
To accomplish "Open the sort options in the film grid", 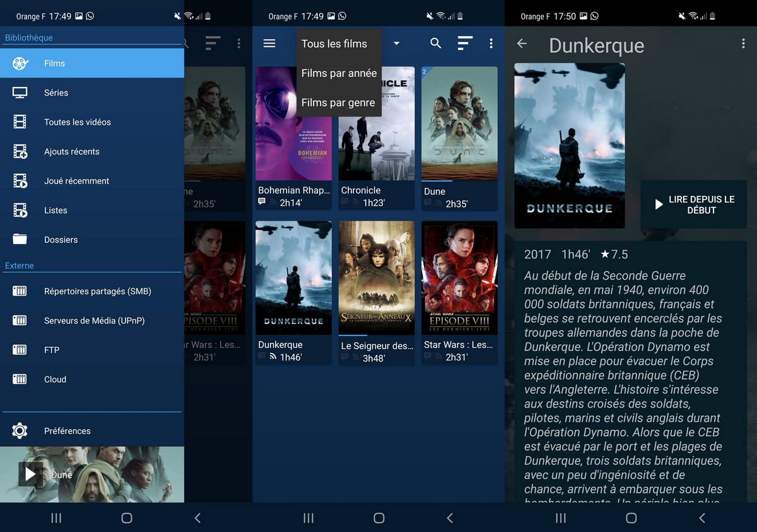I will pos(465,43).
